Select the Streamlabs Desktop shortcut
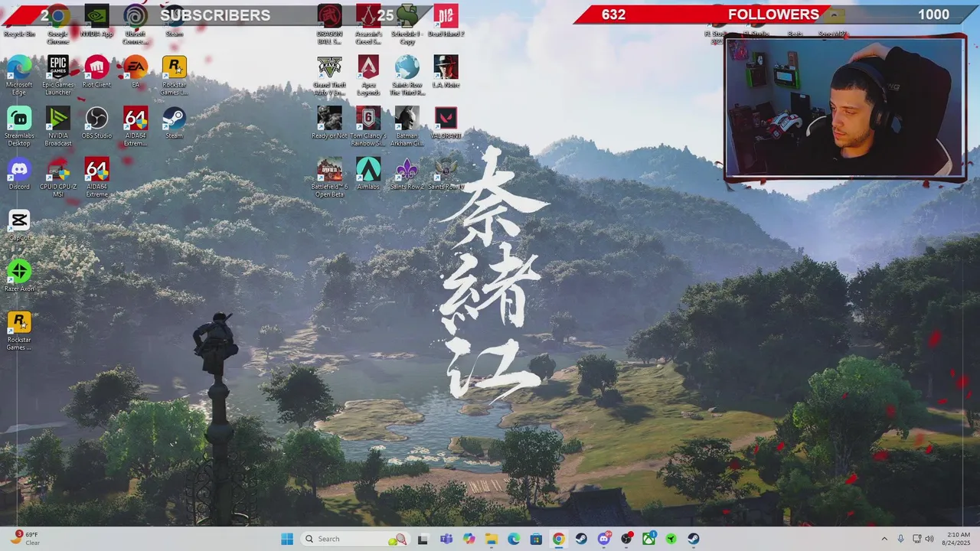Image resolution: width=980 pixels, height=551 pixels. [x=19, y=126]
